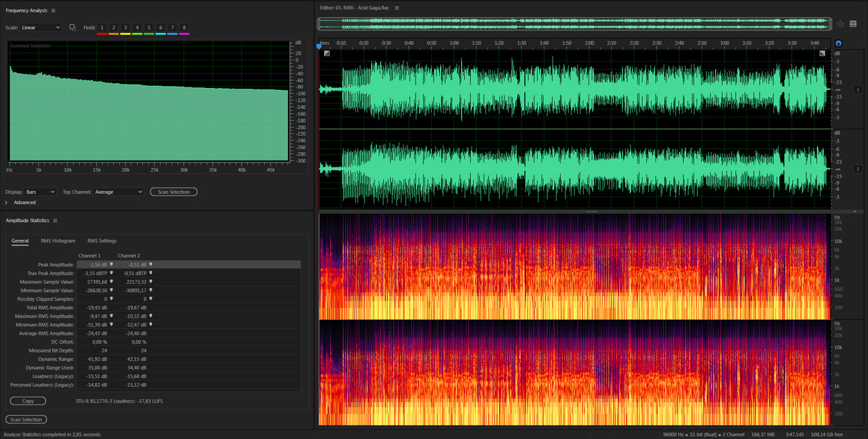Jump to Channel 1 Minimum RMS Amplitude marker
This screenshot has width=868, height=439.
click(112, 325)
